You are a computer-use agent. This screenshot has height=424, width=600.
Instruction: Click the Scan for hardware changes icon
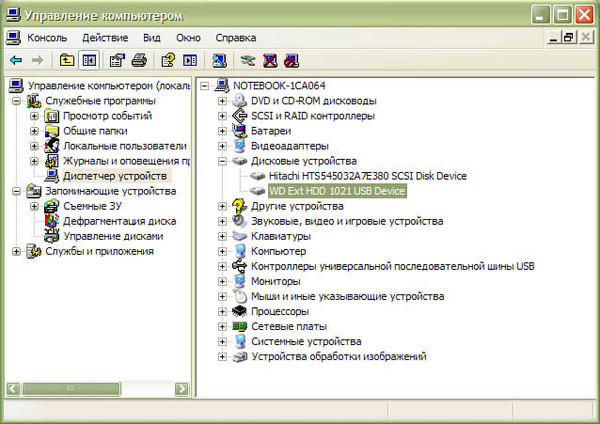(x=247, y=60)
